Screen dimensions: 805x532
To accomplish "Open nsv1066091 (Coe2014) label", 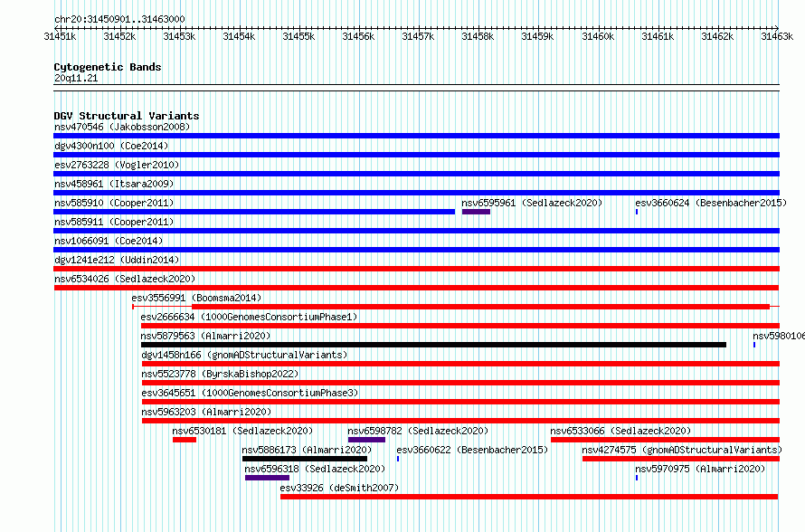I will 109,241.
